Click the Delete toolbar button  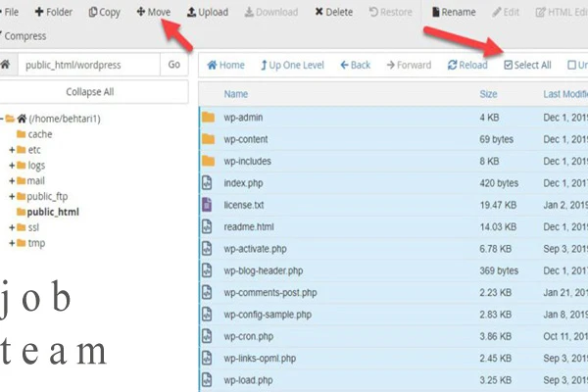point(333,13)
